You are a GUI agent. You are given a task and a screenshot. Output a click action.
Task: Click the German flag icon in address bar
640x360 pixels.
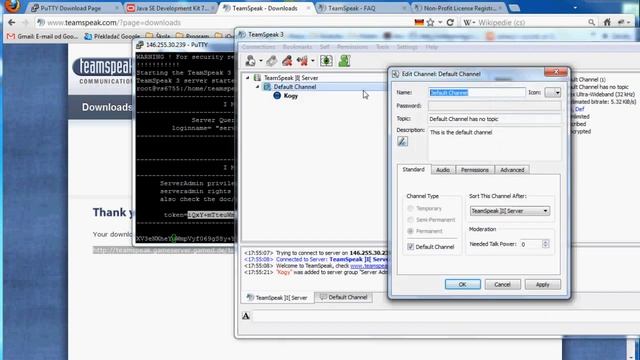tap(419, 22)
